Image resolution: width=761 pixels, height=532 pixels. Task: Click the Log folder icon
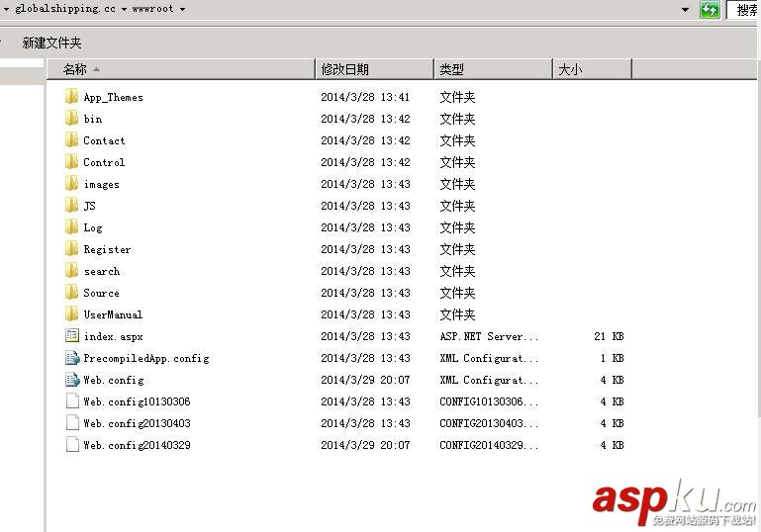(x=72, y=227)
